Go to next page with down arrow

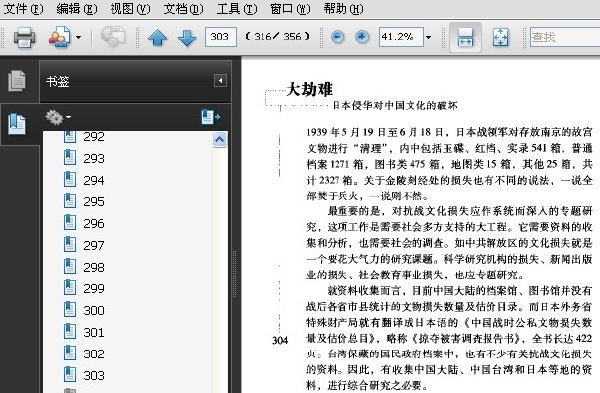(187, 38)
